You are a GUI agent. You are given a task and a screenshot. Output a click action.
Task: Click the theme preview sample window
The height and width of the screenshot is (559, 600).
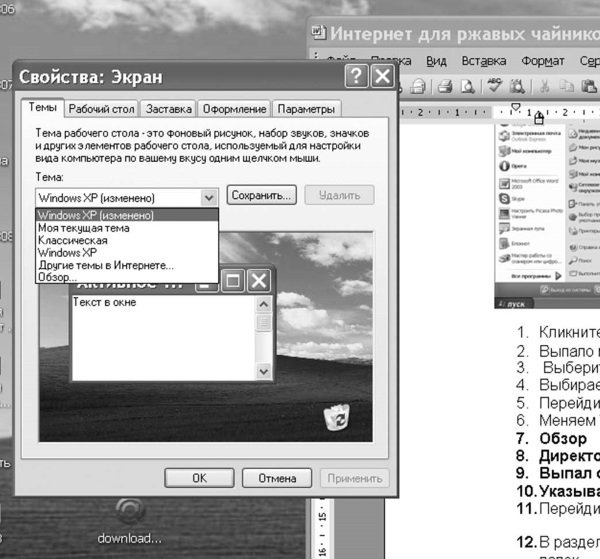coord(172,325)
